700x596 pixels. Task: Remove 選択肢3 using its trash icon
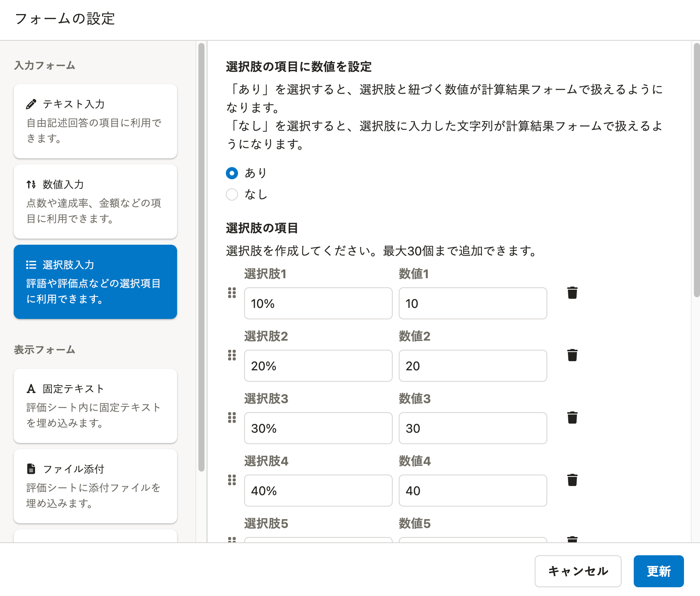(x=572, y=418)
